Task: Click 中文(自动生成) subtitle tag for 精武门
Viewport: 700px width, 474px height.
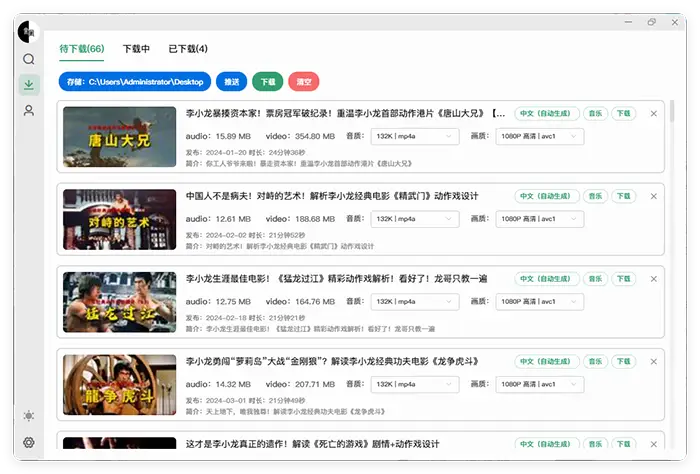Action: (x=547, y=196)
